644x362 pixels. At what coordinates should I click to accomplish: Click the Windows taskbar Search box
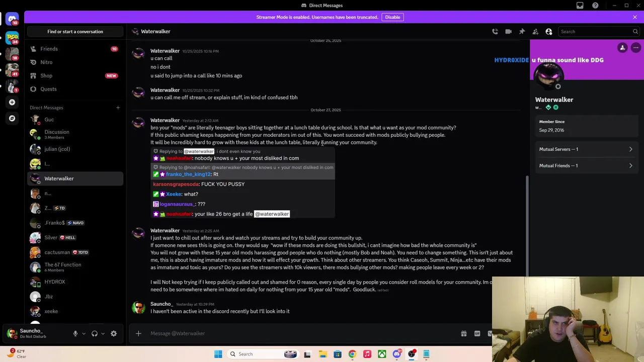tap(263, 354)
